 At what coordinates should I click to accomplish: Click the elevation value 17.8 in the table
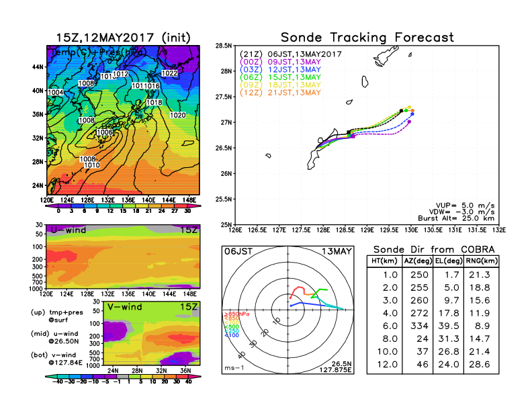tap(449, 314)
